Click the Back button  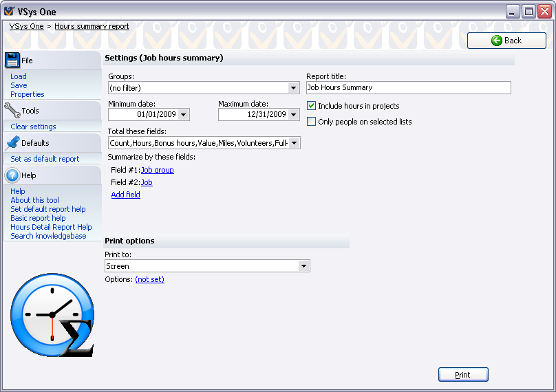pos(506,41)
